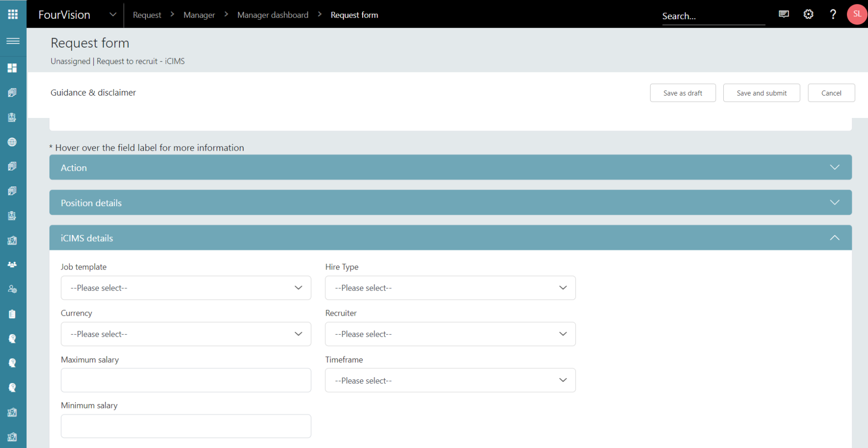
Task: Expand the Position details section
Action: pyautogui.click(x=450, y=202)
